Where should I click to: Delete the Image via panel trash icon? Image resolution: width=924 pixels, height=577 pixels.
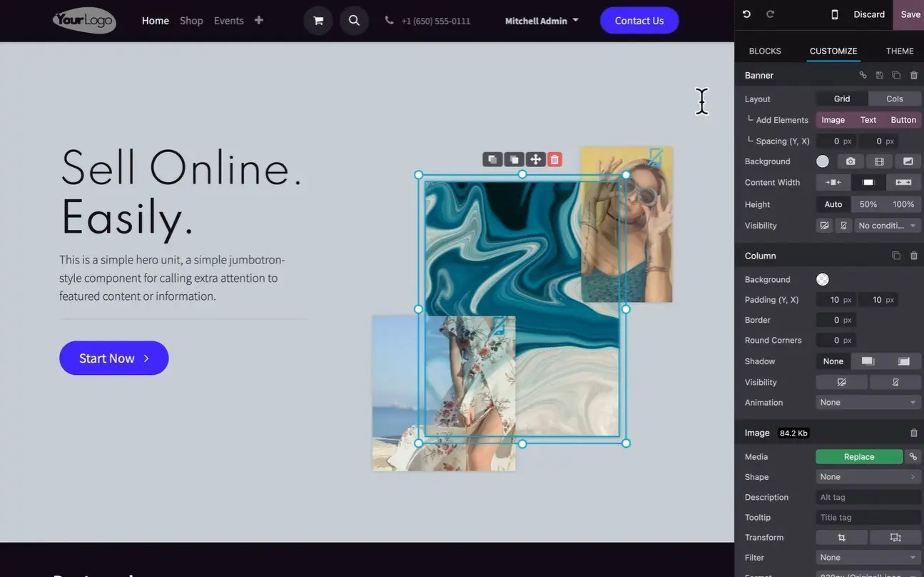[x=914, y=433]
